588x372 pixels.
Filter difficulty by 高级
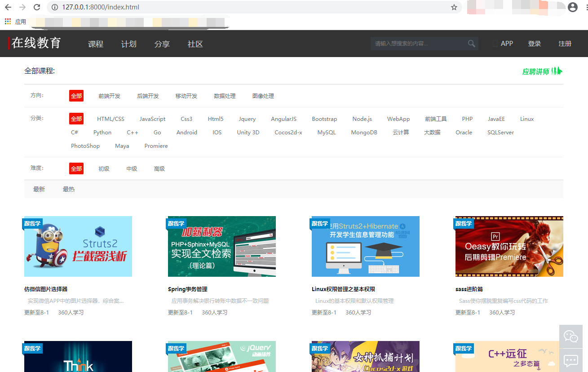(159, 169)
